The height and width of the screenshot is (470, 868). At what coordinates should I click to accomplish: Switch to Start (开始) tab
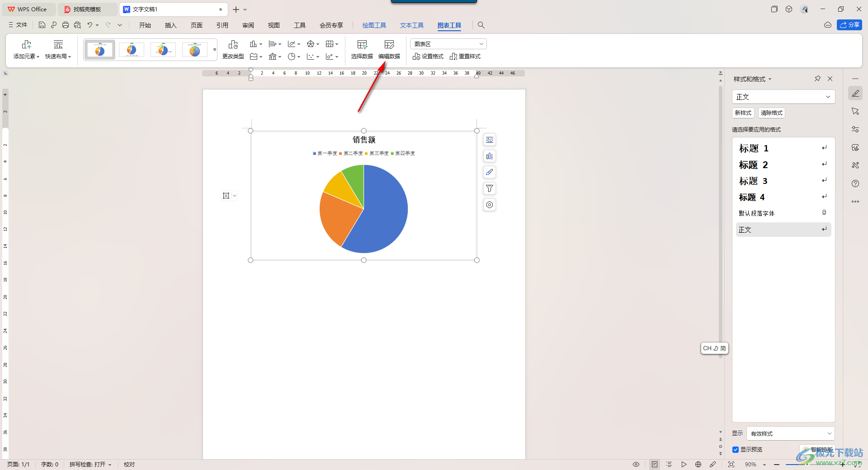tap(145, 25)
